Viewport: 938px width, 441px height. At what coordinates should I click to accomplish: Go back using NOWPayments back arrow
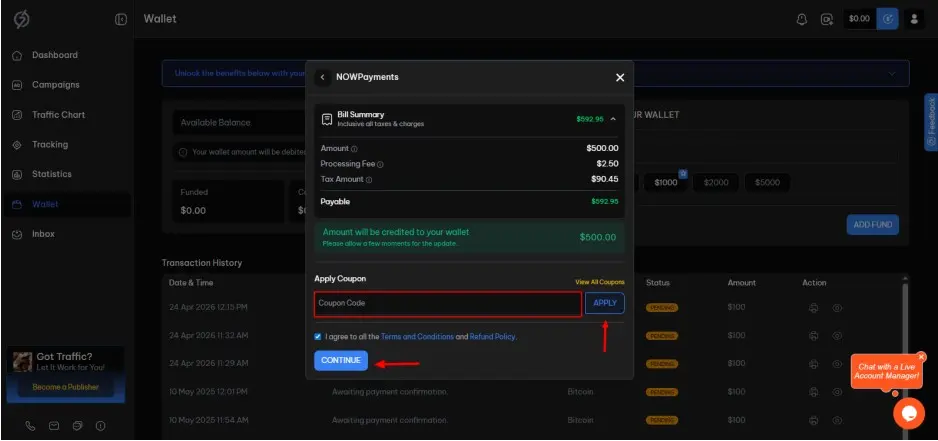point(322,77)
